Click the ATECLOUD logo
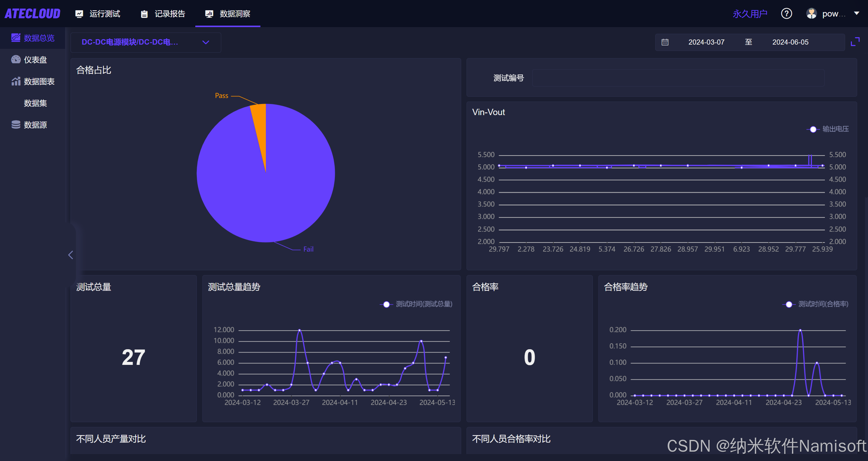868x461 pixels. (x=32, y=14)
